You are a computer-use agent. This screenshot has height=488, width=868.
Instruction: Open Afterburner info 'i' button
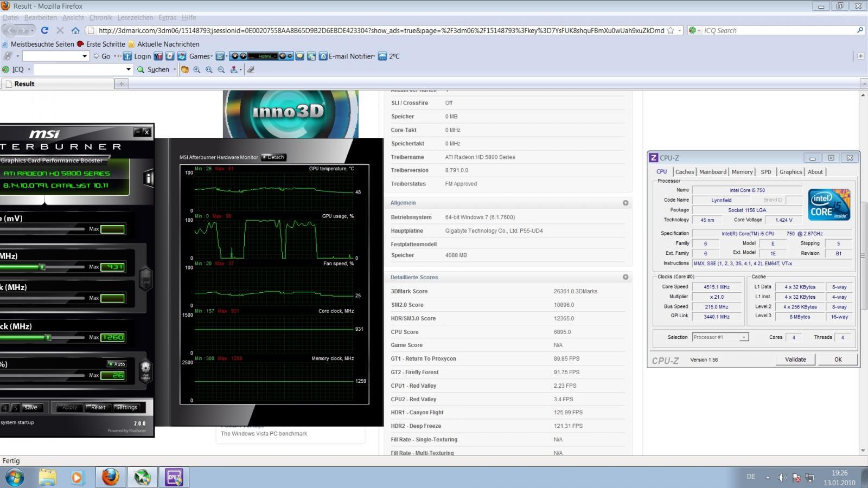[148, 178]
